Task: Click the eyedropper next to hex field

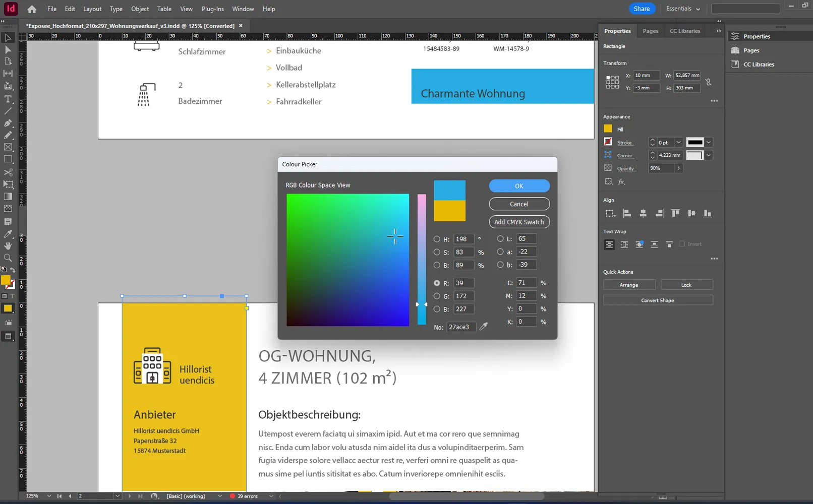Action: (484, 327)
